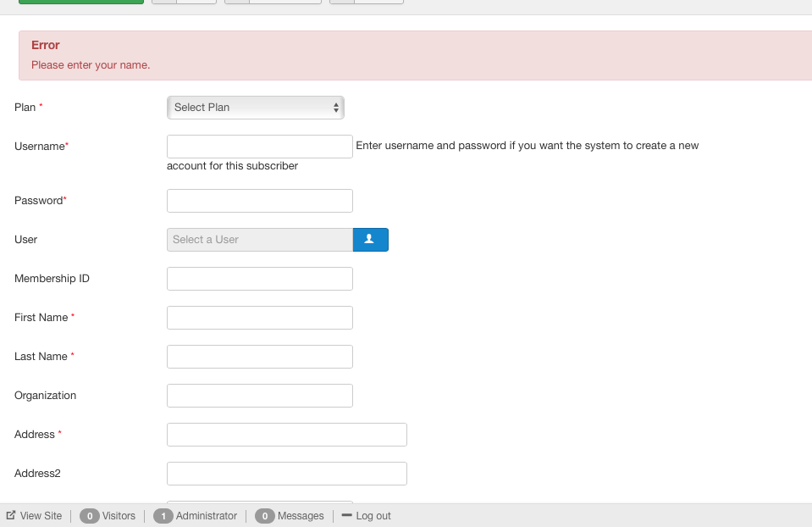This screenshot has width=812, height=527.
Task: Click the Messages count badge
Action: point(265,516)
